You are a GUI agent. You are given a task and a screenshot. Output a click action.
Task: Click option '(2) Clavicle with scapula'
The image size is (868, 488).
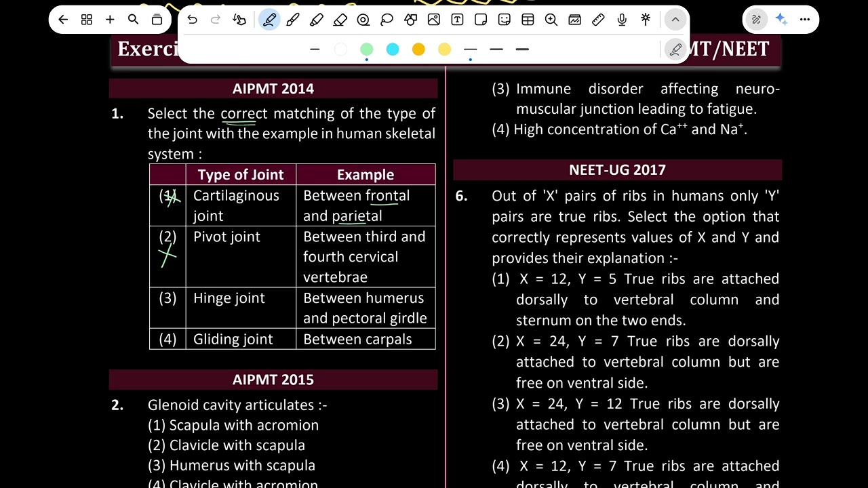pos(226,446)
